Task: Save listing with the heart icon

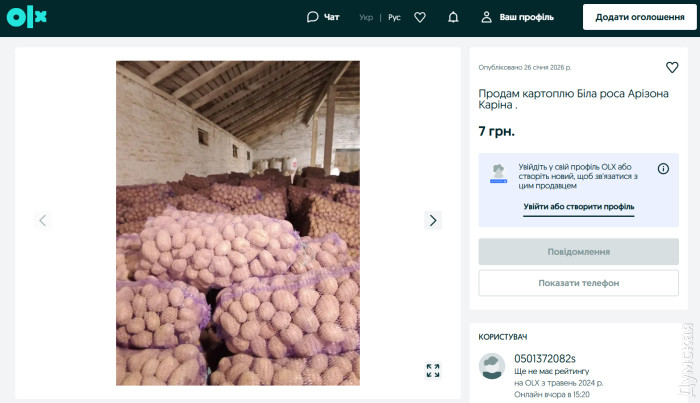Action: pyautogui.click(x=672, y=68)
